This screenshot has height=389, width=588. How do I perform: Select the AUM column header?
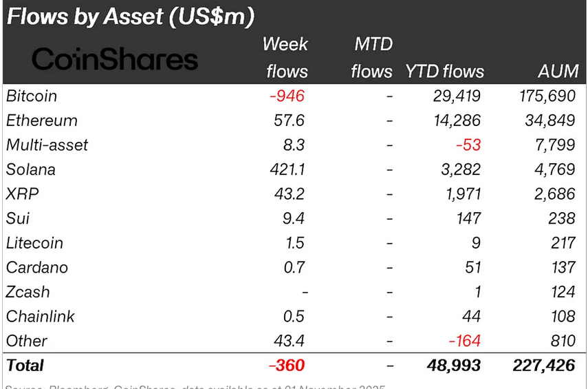coord(556,72)
